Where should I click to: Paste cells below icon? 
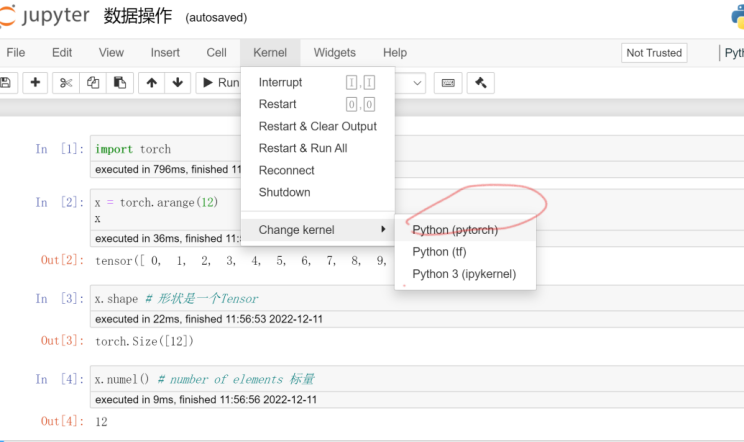pos(120,83)
